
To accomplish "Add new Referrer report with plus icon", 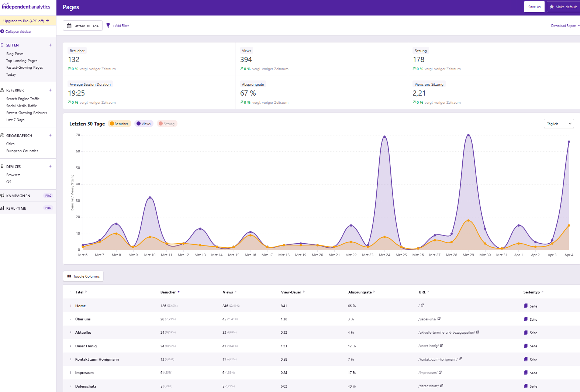I will [50, 90].
